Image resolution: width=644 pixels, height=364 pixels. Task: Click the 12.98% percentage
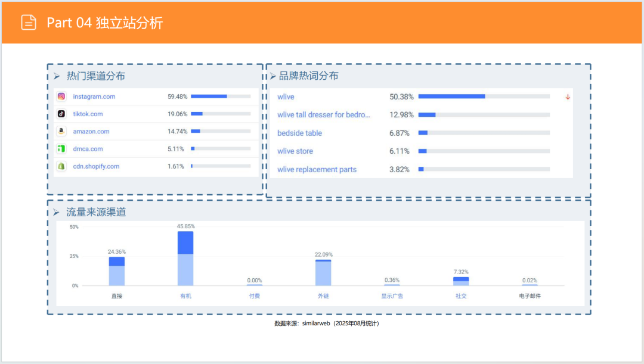pos(402,115)
